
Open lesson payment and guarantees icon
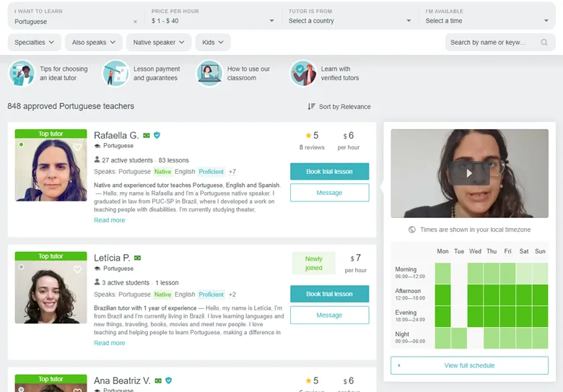115,74
